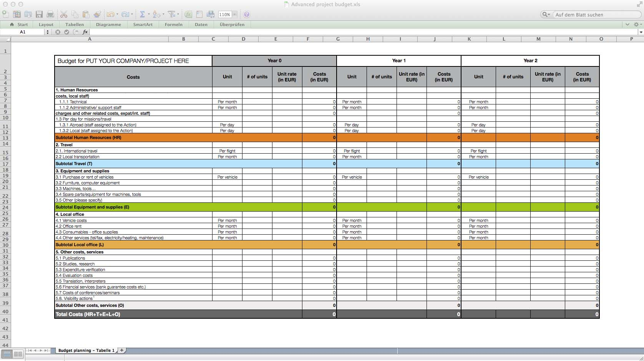This screenshot has width=644, height=361.
Task: Print the budget via the Print icon
Action: point(50,14)
